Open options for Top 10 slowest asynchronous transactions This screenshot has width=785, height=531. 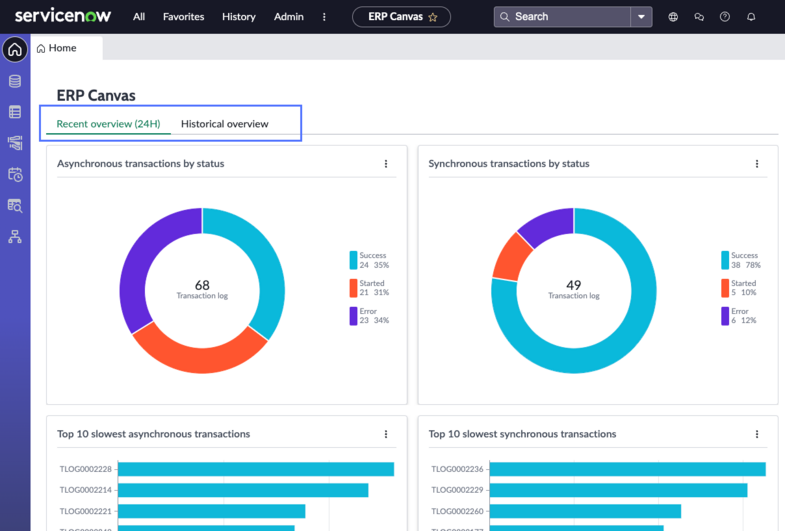pyautogui.click(x=386, y=434)
